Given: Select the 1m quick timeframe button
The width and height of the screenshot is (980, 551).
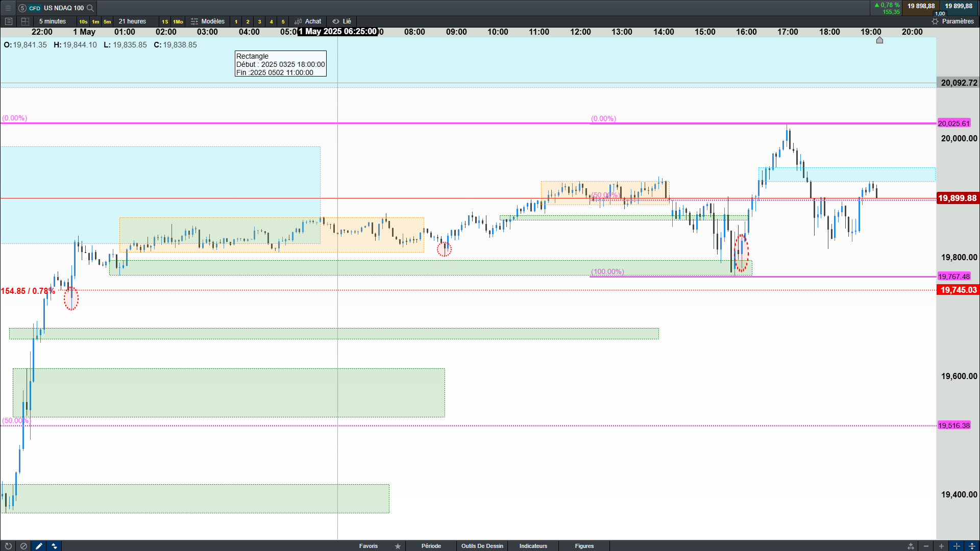Looking at the screenshot, I should pos(95,21).
